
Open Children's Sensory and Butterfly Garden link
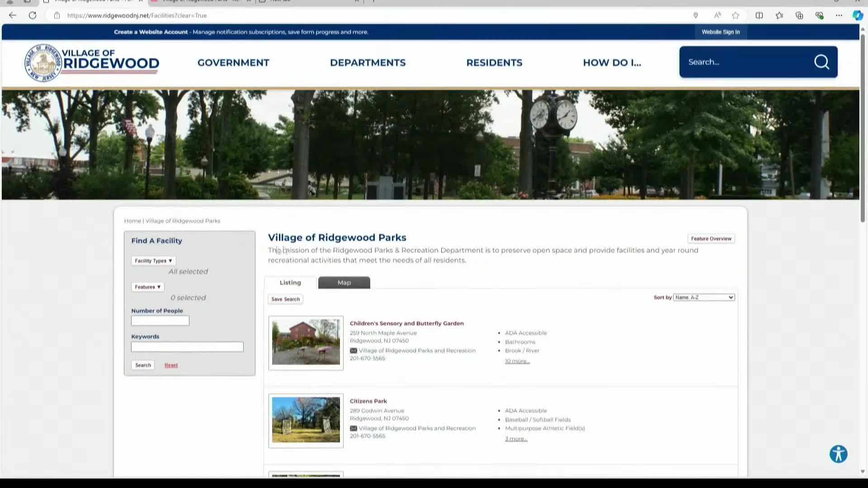point(406,324)
